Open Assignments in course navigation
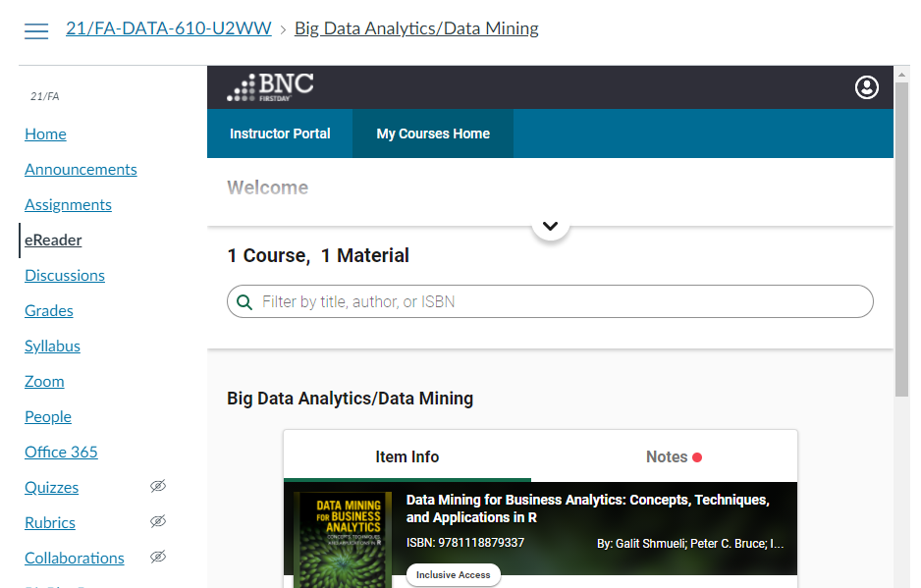921x588 pixels. (68, 204)
